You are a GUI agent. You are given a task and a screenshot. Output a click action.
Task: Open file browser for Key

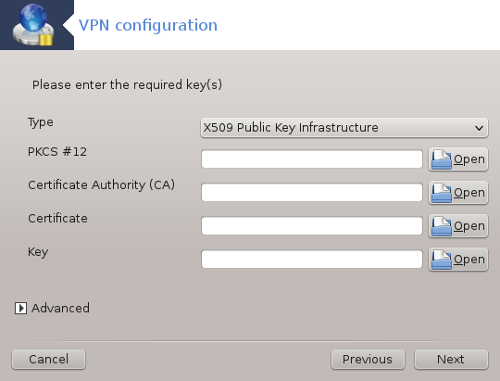(x=458, y=259)
